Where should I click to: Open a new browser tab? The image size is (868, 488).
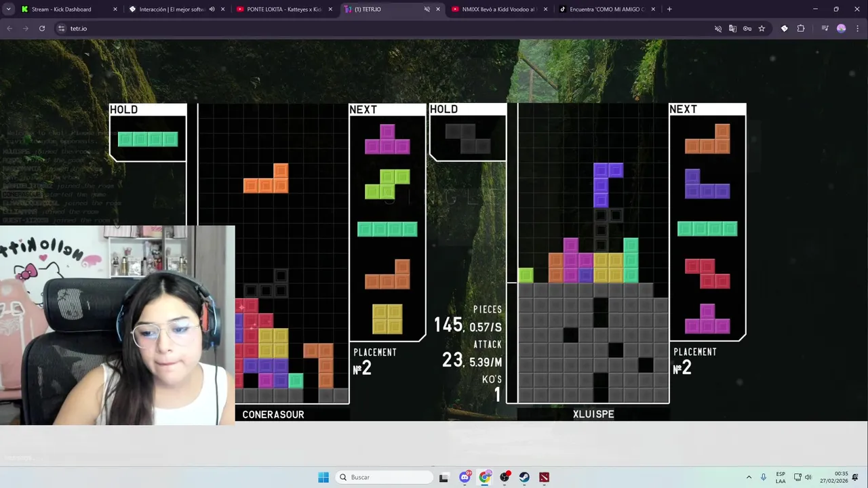pyautogui.click(x=669, y=9)
